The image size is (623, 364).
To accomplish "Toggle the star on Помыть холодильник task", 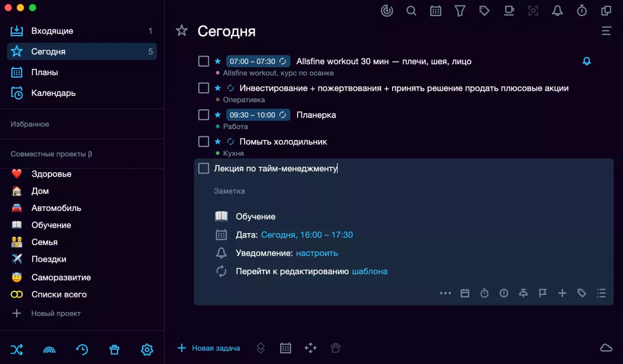I will (x=218, y=141).
